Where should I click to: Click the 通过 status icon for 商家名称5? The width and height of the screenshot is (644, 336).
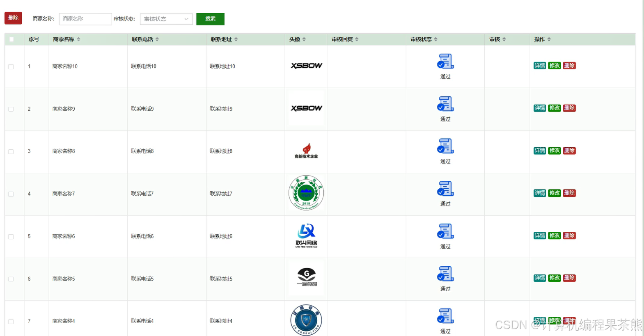point(445,274)
